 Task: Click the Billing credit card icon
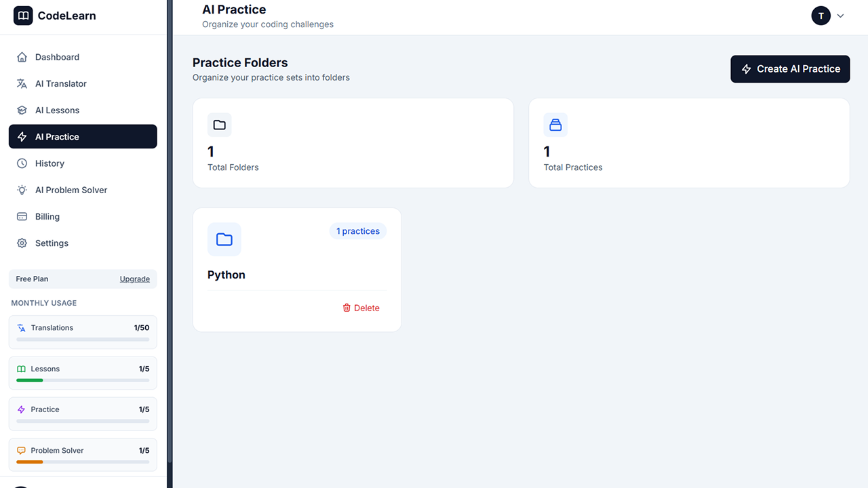(22, 217)
